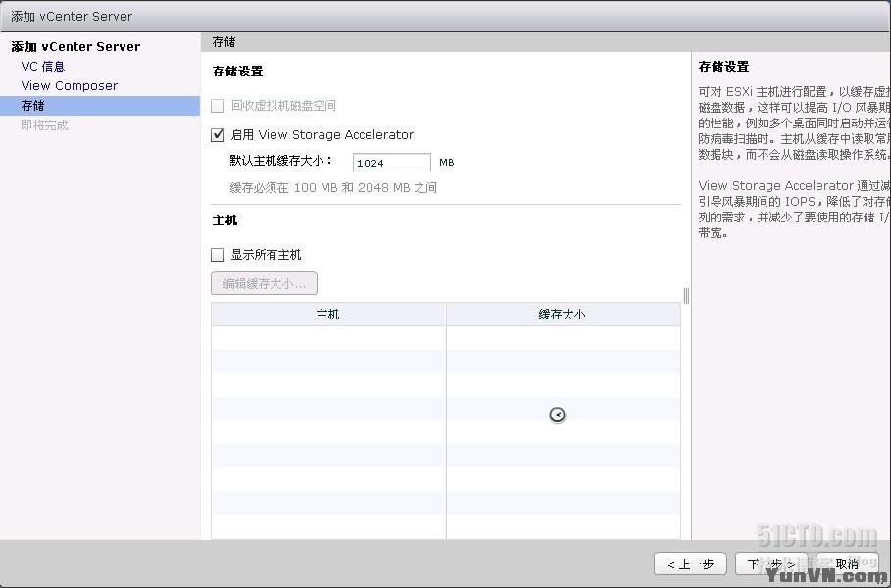Click the 缓存大小 column header
The width and height of the screenshot is (891, 588).
click(563, 315)
